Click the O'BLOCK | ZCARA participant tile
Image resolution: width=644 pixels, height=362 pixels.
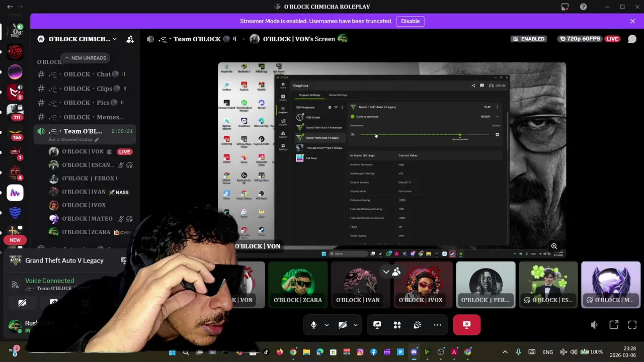(x=298, y=285)
